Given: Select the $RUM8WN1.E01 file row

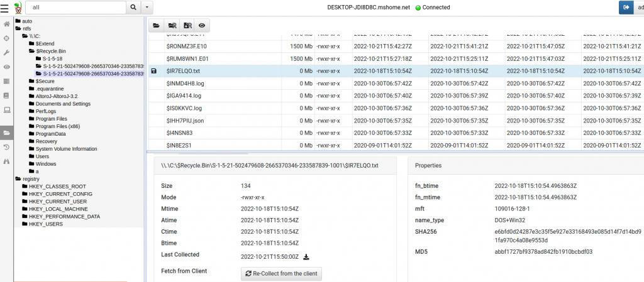Looking at the screenshot, I should tap(396, 58).
